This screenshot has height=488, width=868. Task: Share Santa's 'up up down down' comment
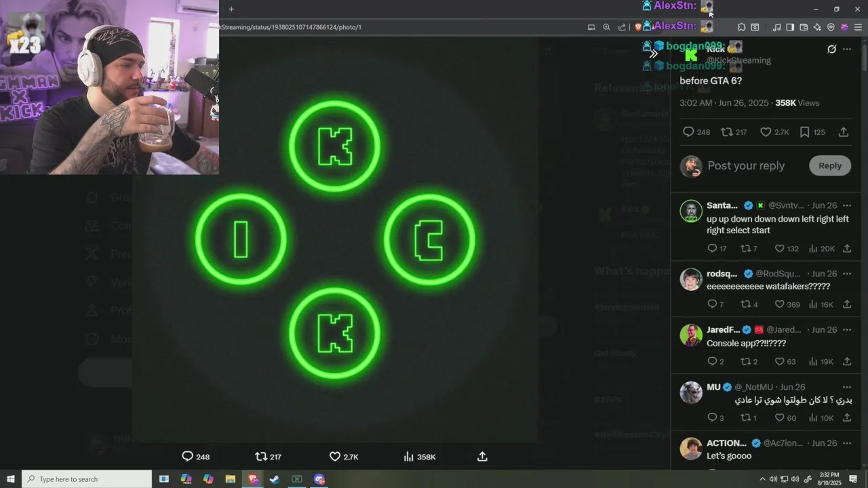pyautogui.click(x=847, y=249)
